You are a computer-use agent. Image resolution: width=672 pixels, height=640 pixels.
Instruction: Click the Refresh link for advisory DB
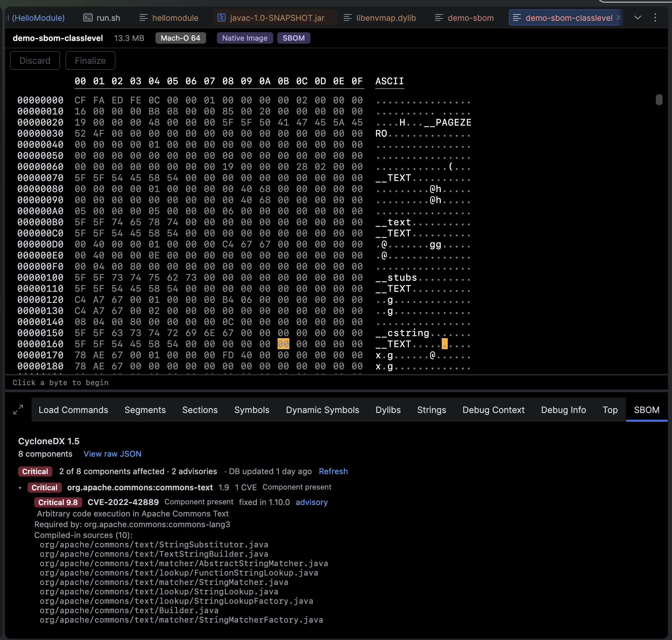(333, 471)
